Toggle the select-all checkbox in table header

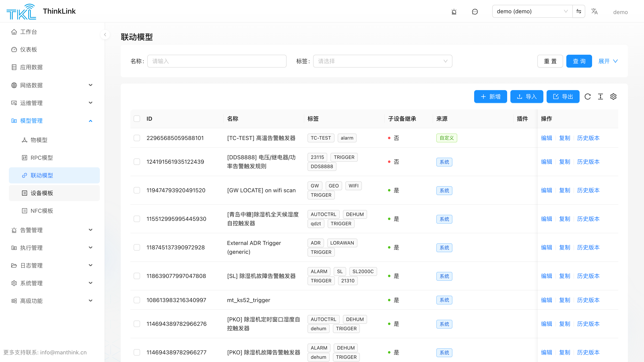137,118
